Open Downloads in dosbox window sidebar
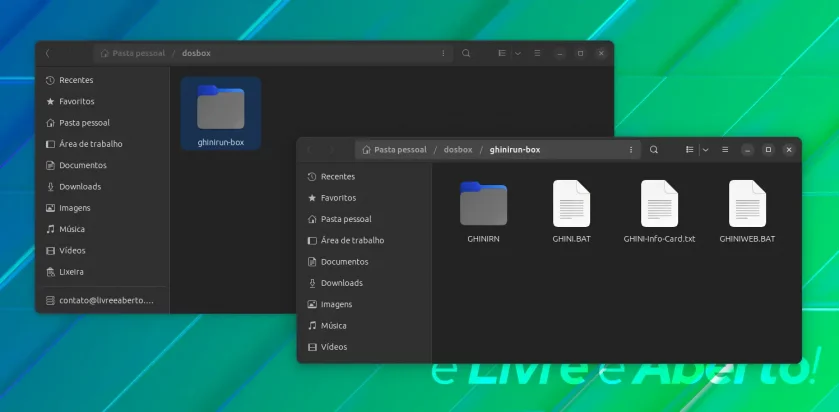The image size is (840, 412). pyautogui.click(x=102, y=186)
